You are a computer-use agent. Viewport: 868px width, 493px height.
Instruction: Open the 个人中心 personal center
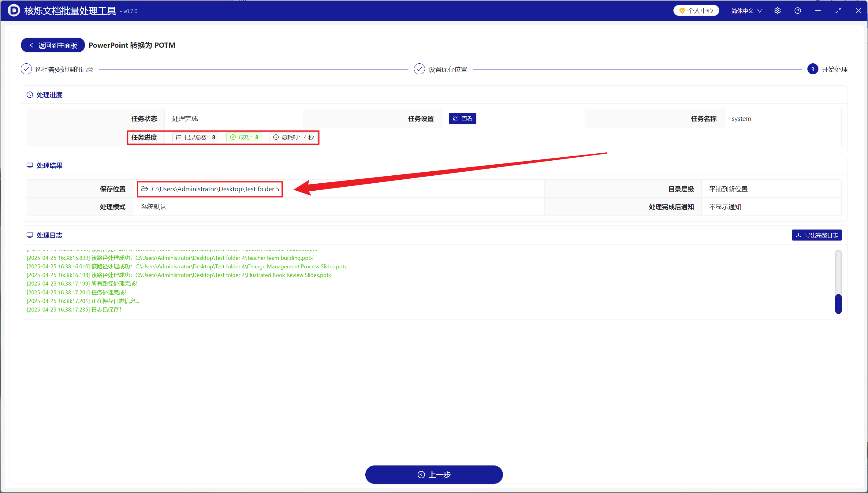(x=696, y=10)
